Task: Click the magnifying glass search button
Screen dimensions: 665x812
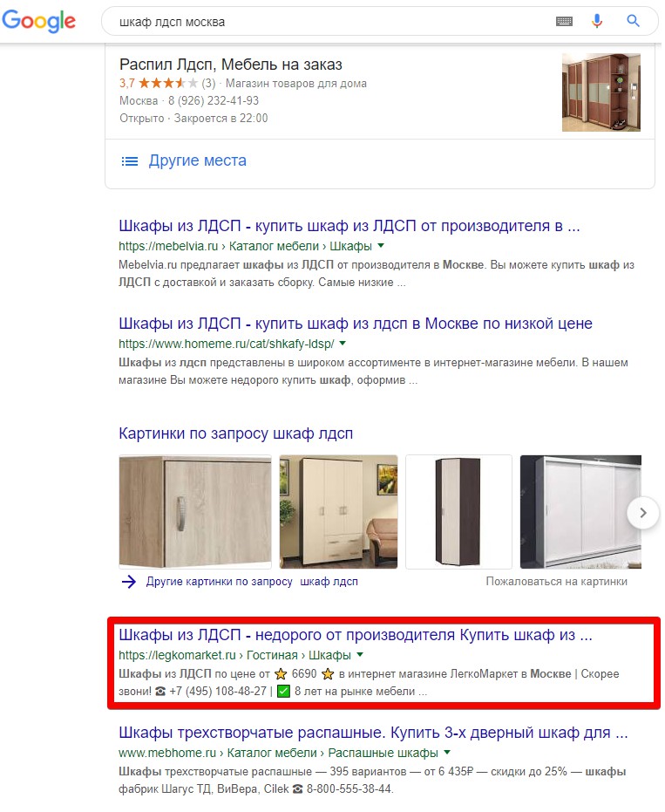Action: pos(633,21)
